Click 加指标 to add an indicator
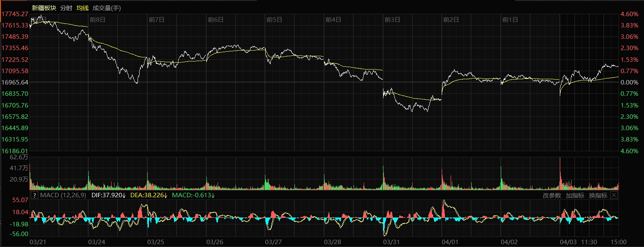Image resolution: width=644 pixels, height=247 pixels. 575,195
